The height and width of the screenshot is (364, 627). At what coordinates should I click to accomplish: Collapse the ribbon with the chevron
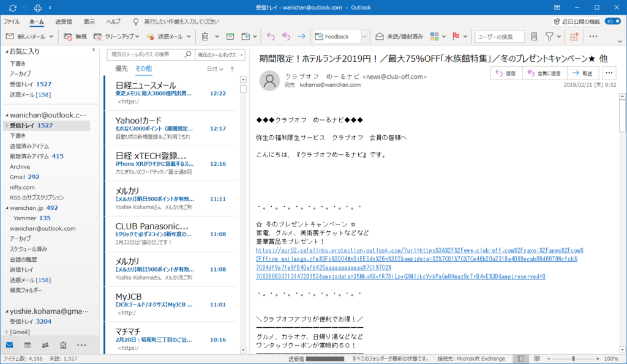(x=620, y=41)
